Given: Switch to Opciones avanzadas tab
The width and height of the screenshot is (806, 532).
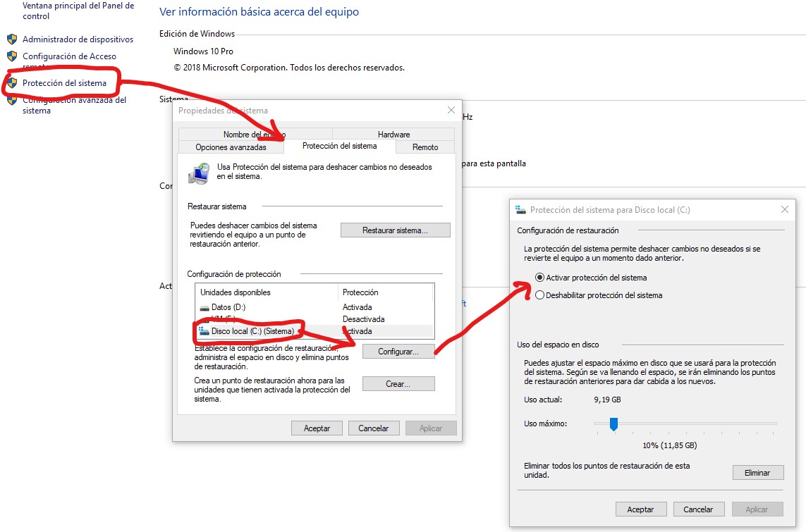Looking at the screenshot, I should coord(231,147).
